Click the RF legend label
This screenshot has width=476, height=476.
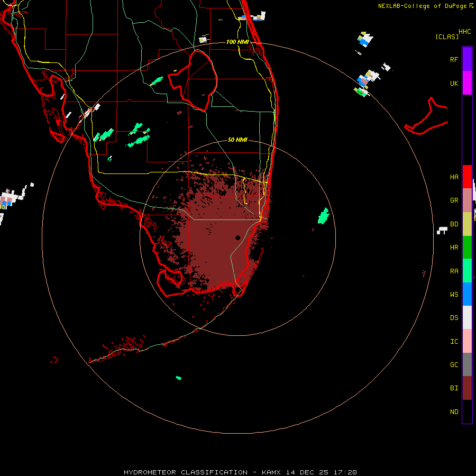tap(454, 59)
